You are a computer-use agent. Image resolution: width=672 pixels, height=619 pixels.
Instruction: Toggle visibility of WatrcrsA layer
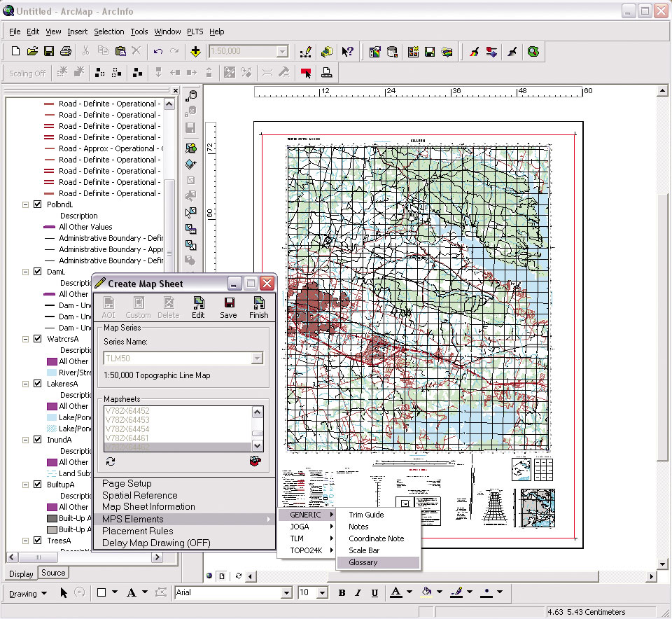[38, 339]
